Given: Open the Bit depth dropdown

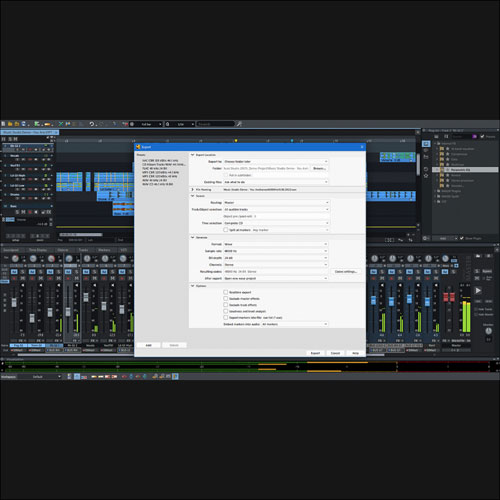Looking at the screenshot, I should click(x=276, y=258).
